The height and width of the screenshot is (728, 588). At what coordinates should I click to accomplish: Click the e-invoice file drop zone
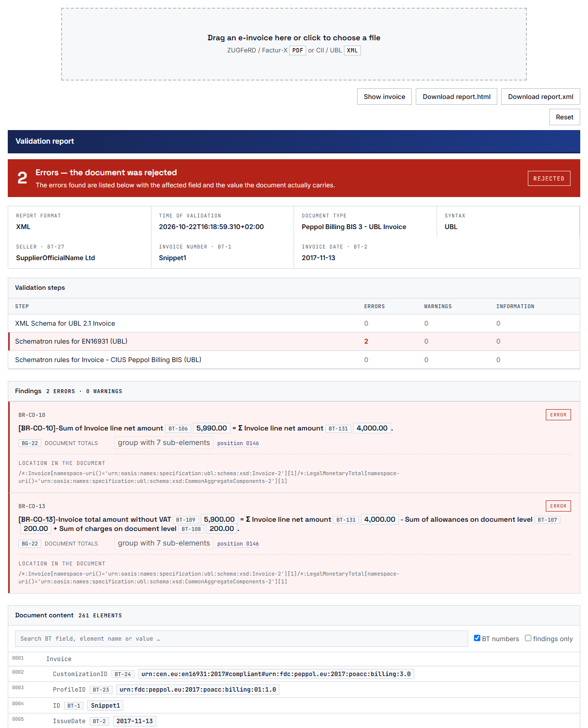[x=294, y=44]
